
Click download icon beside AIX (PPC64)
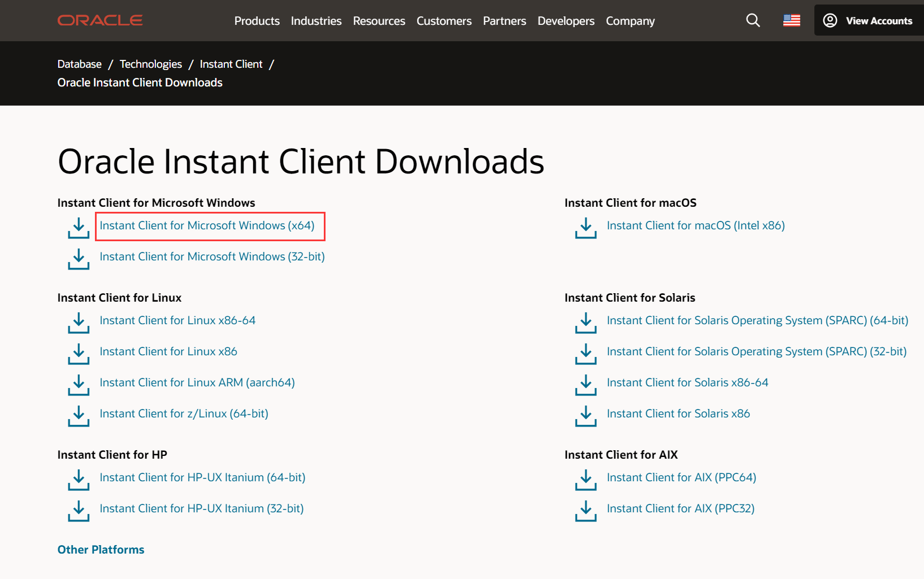tap(585, 480)
